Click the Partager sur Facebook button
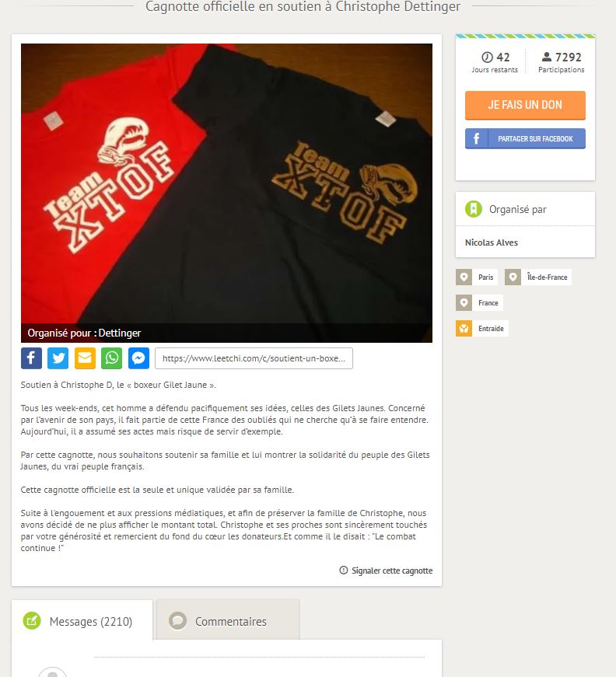 525,138
